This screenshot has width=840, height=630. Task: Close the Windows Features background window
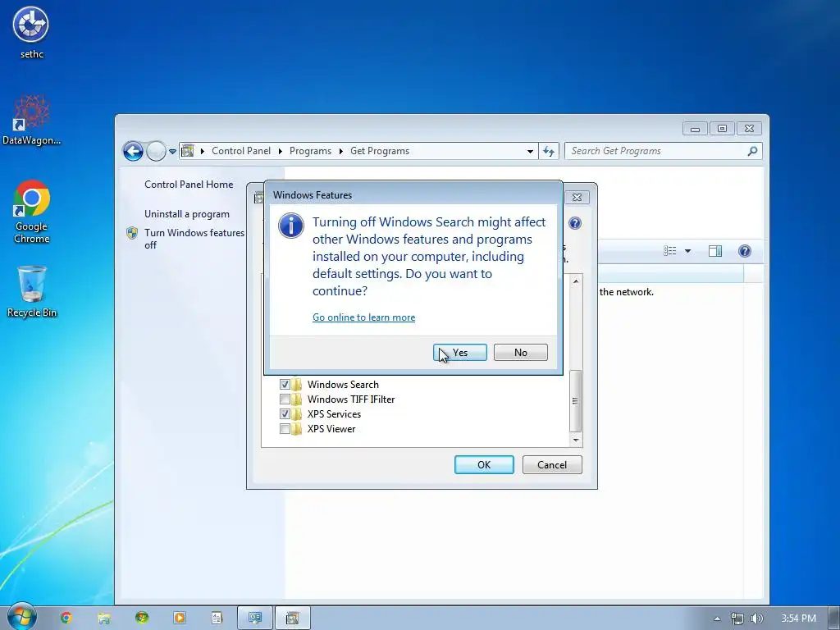pyautogui.click(x=577, y=197)
